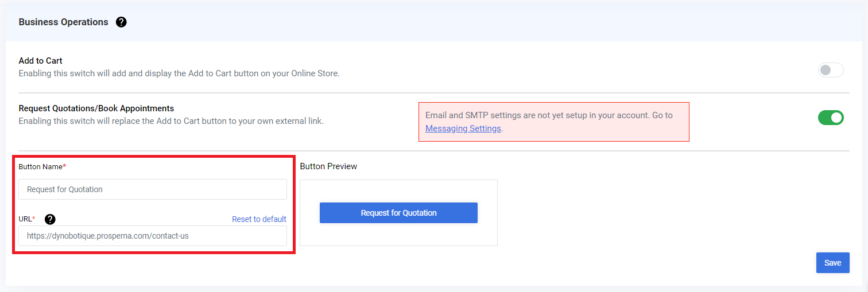This screenshot has width=868, height=292.
Task: Click the blue Request for Quotation preview button
Action: point(398,213)
